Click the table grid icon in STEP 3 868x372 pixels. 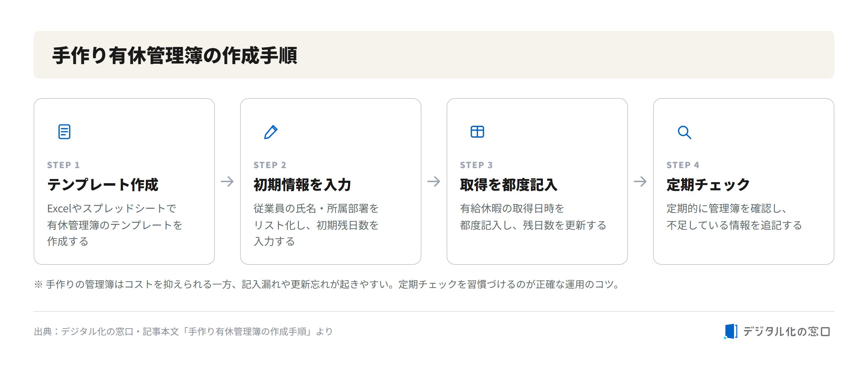pos(477,132)
